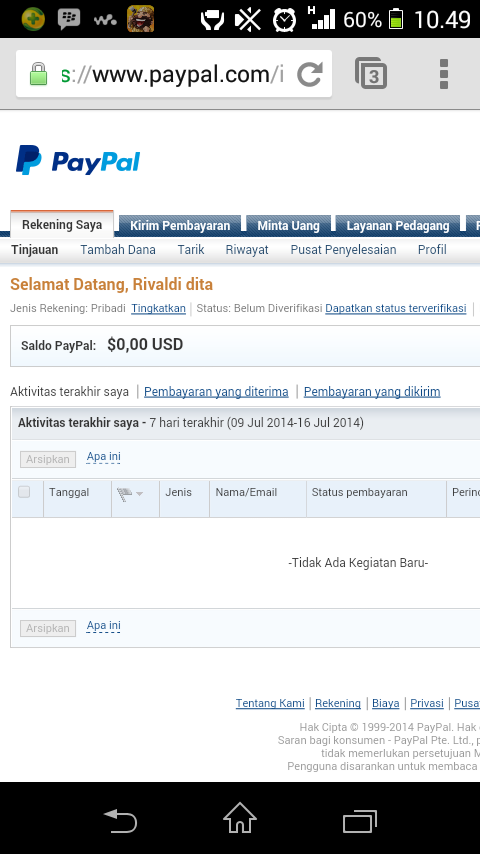Viewport: 480px width, 854px height.
Task: Open Rekening footer link
Action: [338, 703]
